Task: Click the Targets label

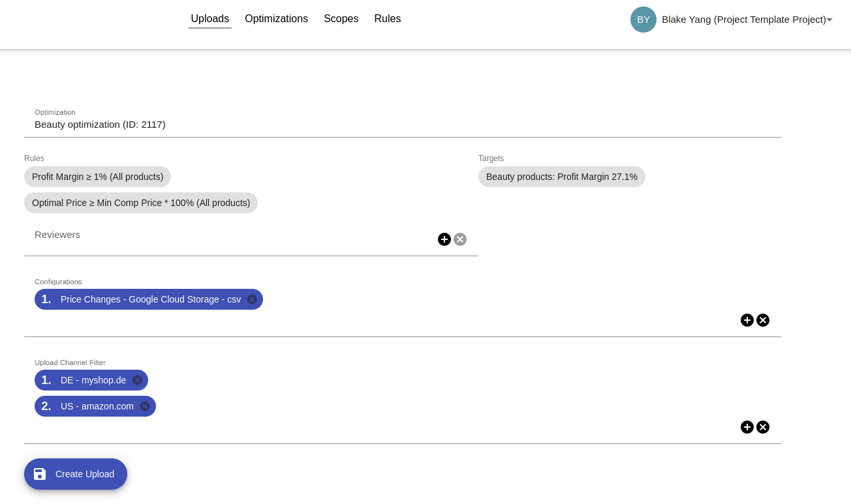Action: tap(491, 158)
